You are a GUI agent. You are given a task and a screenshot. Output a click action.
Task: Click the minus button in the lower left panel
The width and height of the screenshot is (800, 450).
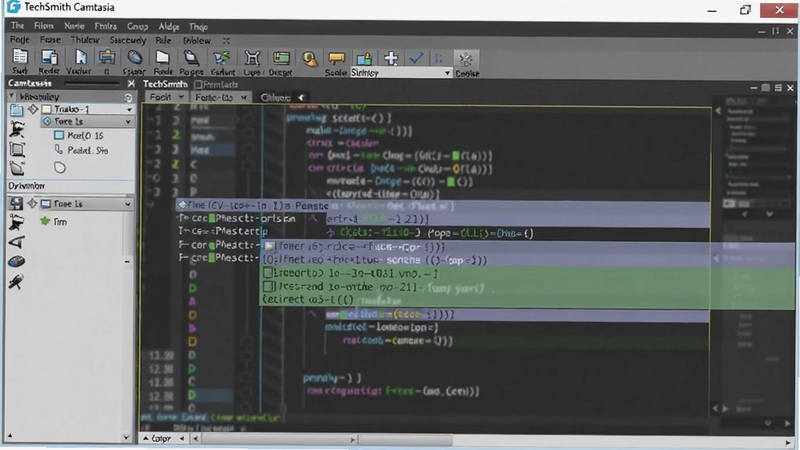(x=127, y=262)
